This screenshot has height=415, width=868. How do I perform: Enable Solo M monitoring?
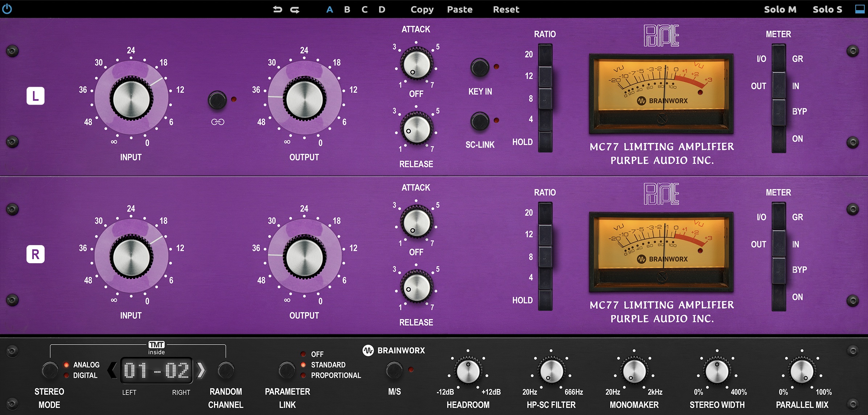pyautogui.click(x=780, y=9)
